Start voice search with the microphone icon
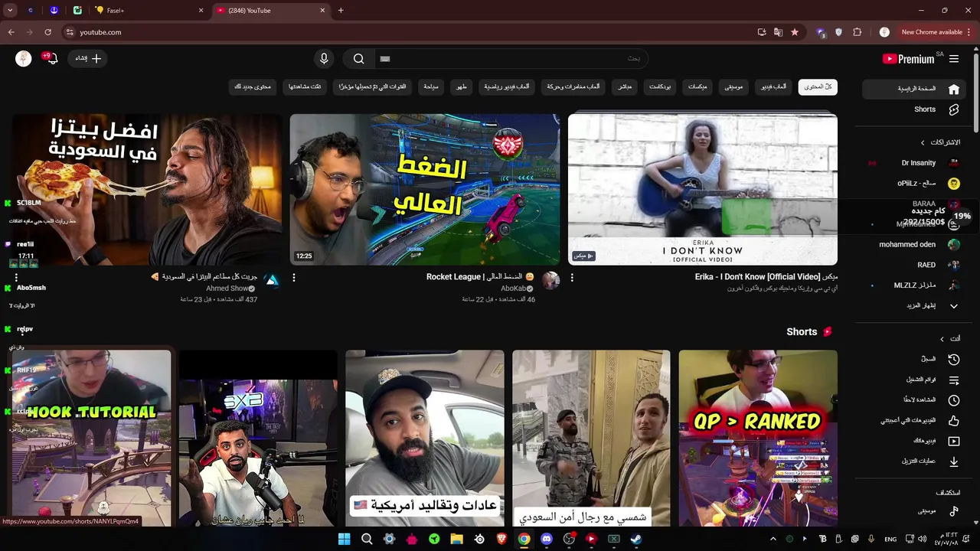The image size is (980, 551). (x=324, y=59)
